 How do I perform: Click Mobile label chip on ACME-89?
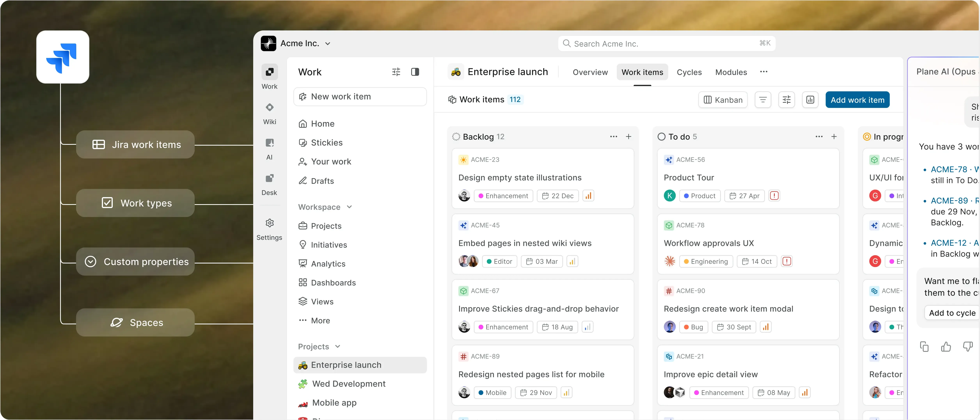(492, 392)
